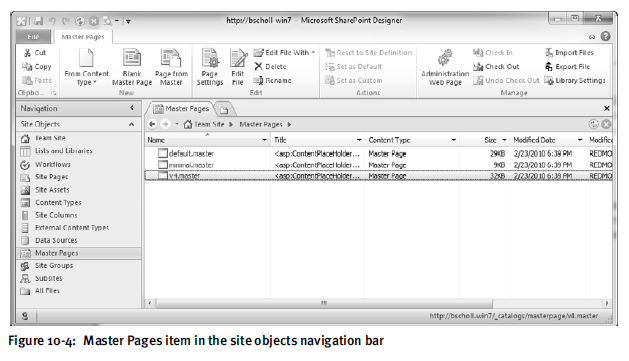Click the refresh icon in breadcrumb bar
The height and width of the screenshot is (361, 629).
coord(593,124)
